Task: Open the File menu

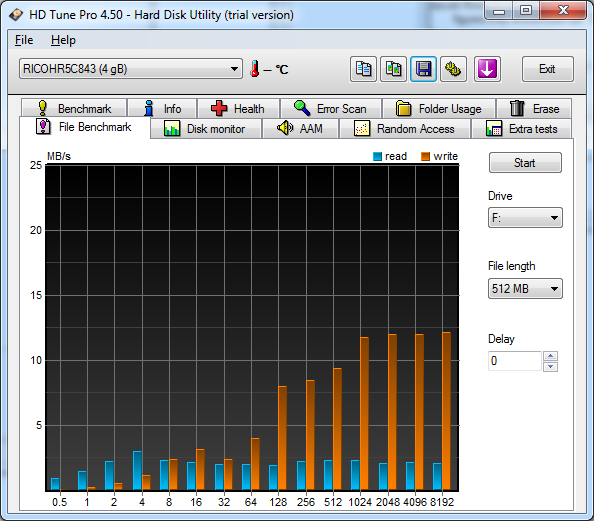Action: point(24,40)
